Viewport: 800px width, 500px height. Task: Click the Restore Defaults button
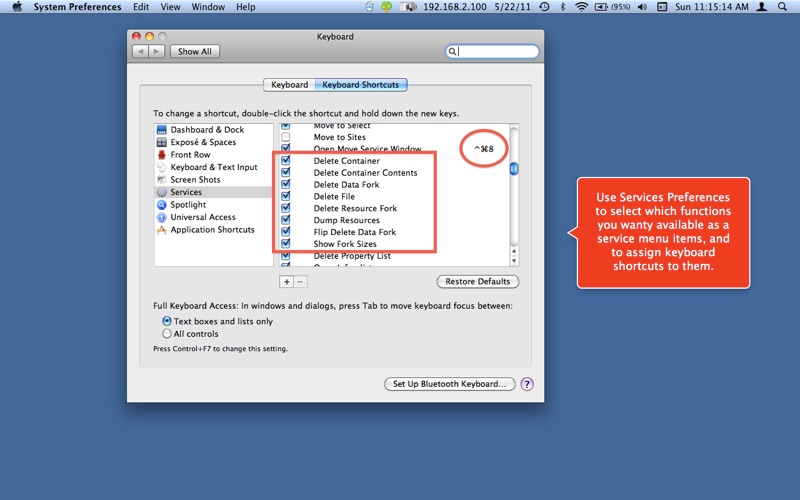pos(478,282)
